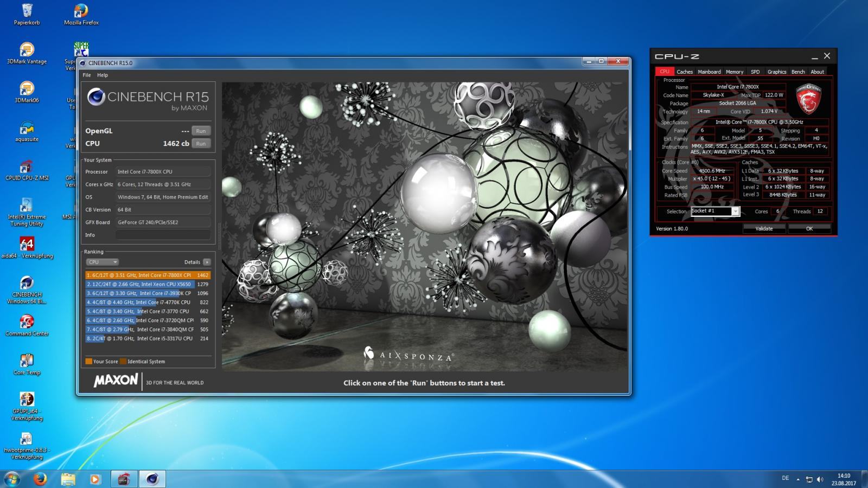Switch to the Caches tab in CPU-Z
The image size is (868, 488).
685,72
